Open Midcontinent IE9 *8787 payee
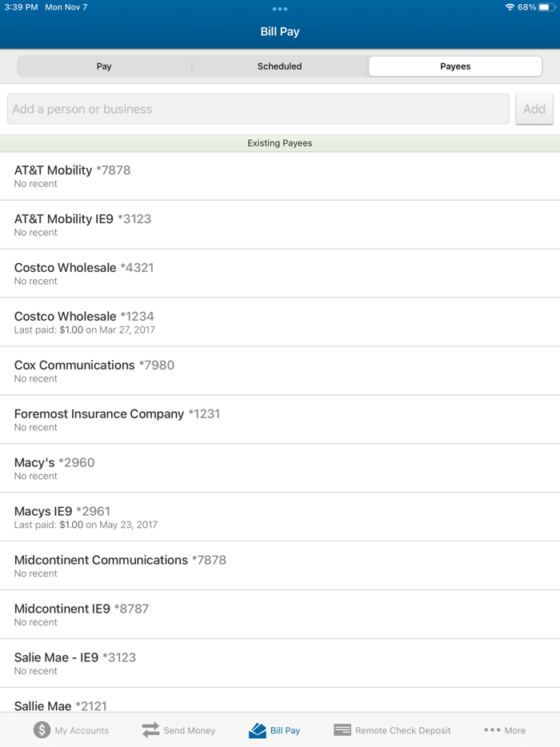This screenshot has width=560, height=747. 280,614
